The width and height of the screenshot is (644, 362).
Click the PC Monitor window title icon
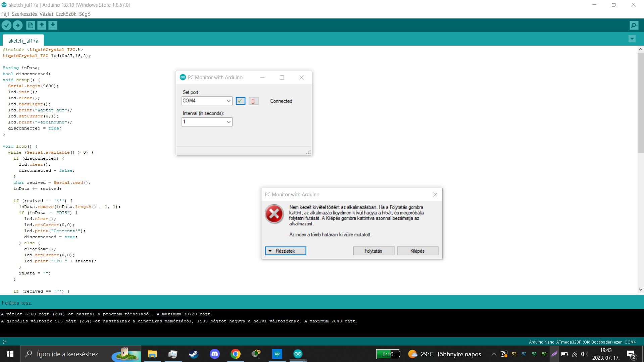tap(183, 77)
